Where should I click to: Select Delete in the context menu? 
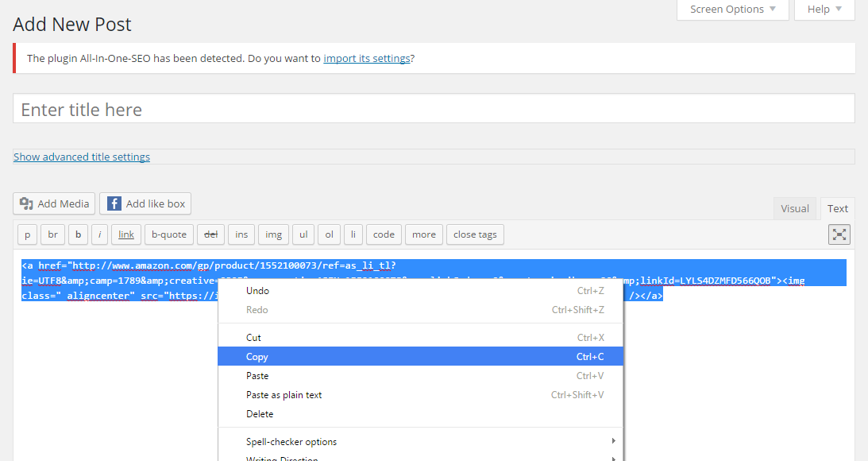coord(421,414)
